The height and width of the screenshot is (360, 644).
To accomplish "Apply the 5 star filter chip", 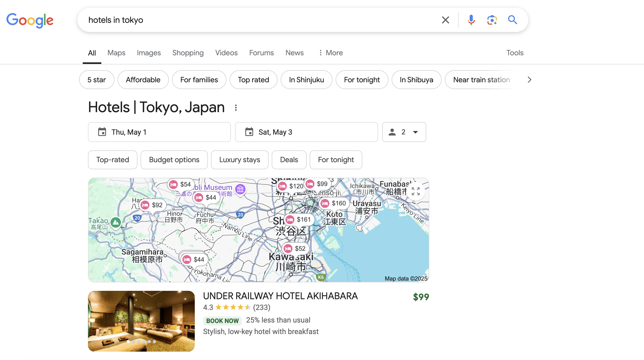I will [97, 80].
